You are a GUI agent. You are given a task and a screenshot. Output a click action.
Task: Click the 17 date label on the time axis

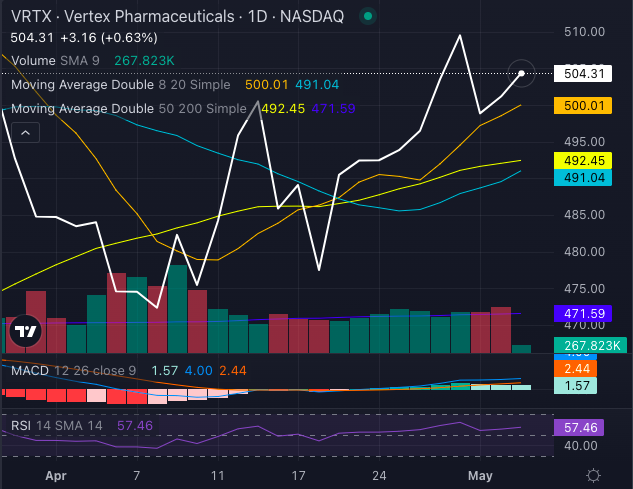tap(298, 476)
